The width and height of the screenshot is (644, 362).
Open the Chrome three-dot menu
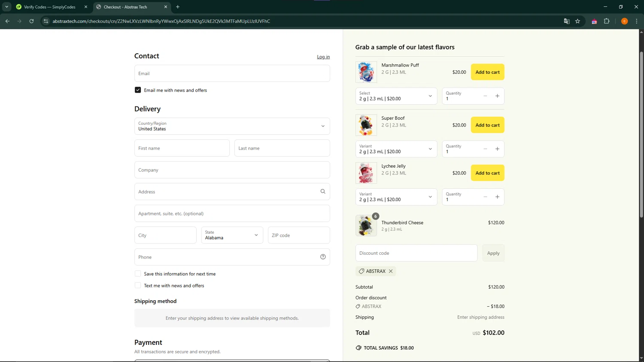(637, 21)
